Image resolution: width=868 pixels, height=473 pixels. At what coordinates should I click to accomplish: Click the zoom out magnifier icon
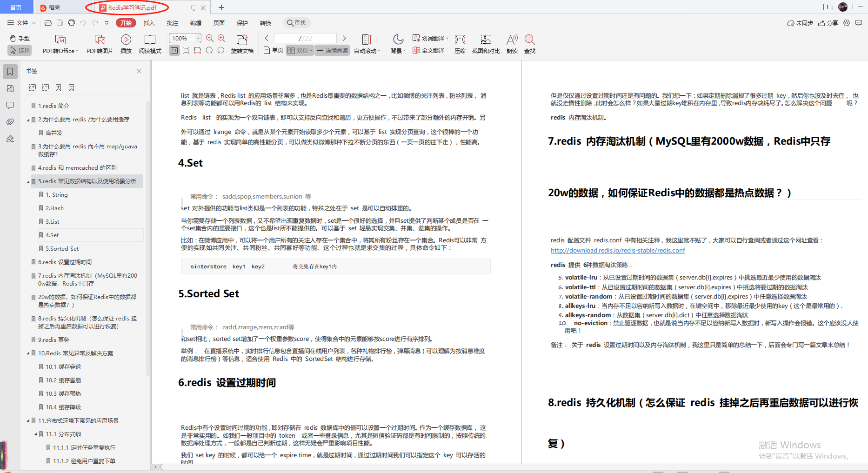[x=210, y=39]
